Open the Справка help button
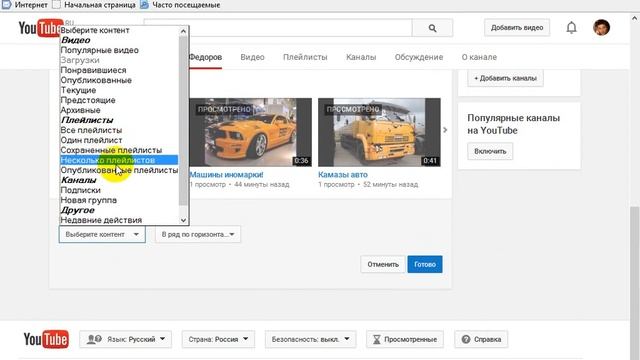The height and width of the screenshot is (360, 640). (481, 339)
